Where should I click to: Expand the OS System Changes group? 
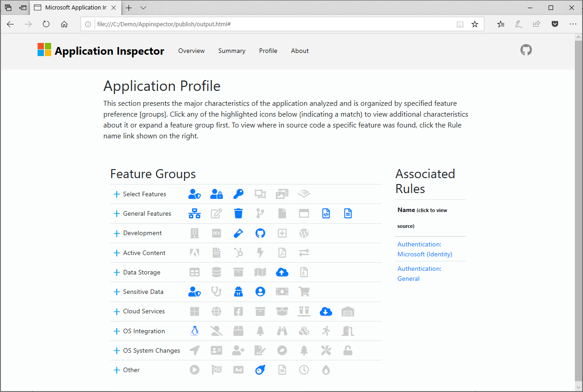tap(117, 351)
